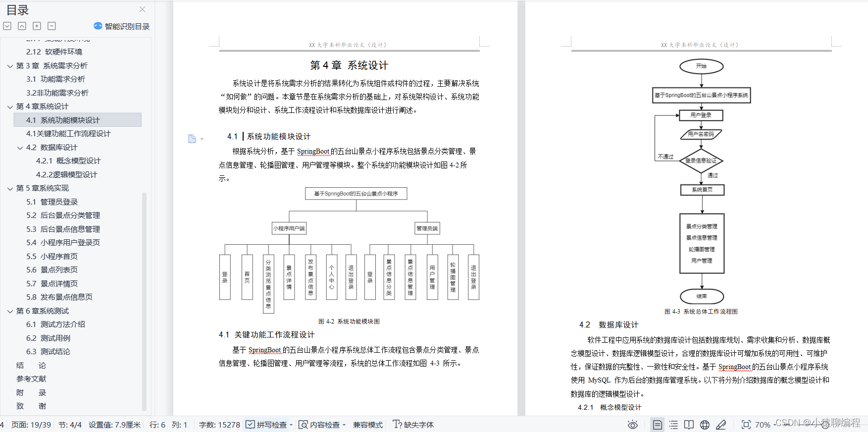Toggle eye-protection mode eye icon

[632, 425]
